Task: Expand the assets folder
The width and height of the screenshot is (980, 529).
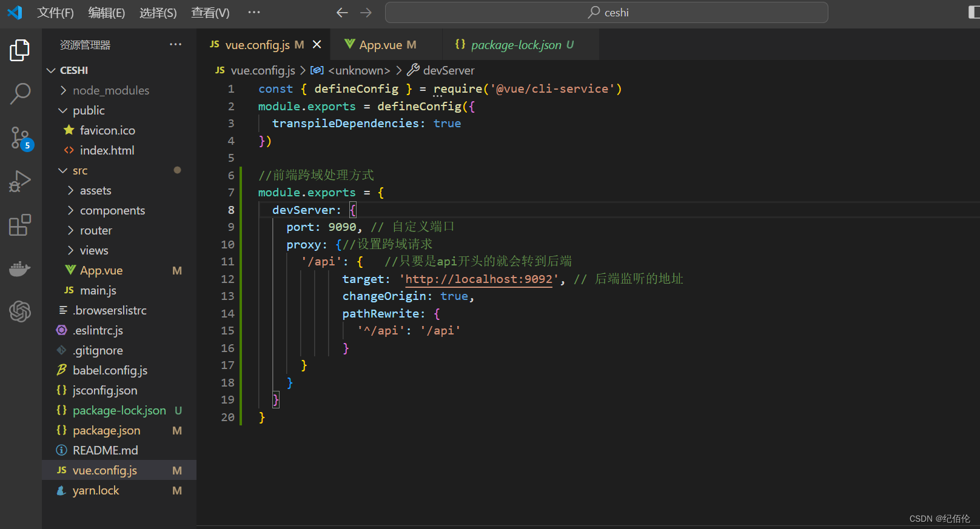Action: click(119, 190)
